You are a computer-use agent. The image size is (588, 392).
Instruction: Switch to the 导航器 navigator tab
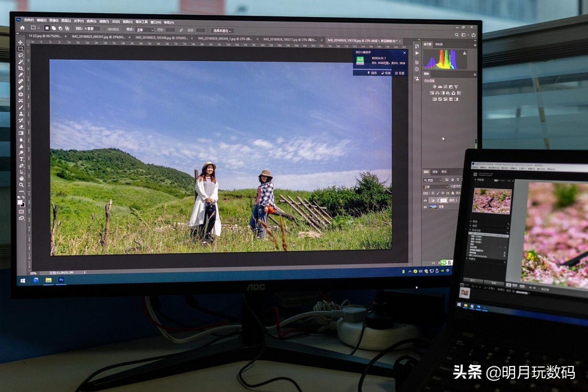point(439,44)
